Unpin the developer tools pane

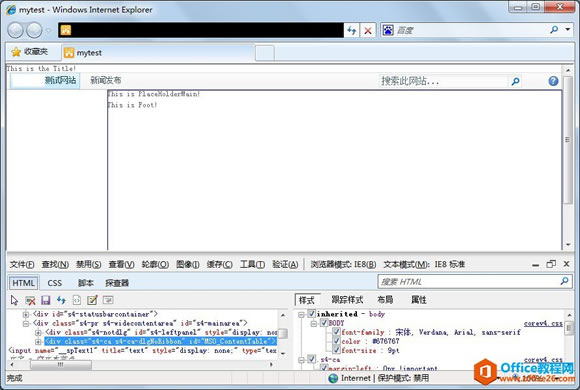tap(551, 264)
